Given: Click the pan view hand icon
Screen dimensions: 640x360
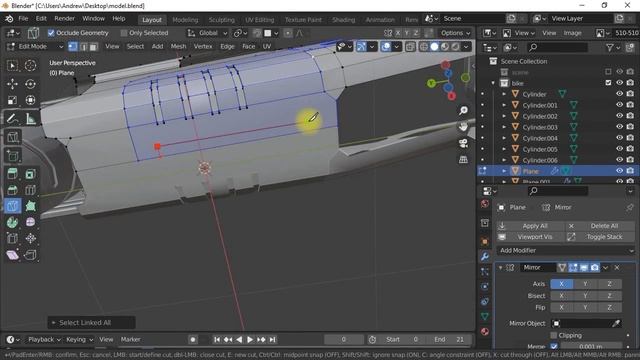Looking at the screenshot, I should (463, 127).
